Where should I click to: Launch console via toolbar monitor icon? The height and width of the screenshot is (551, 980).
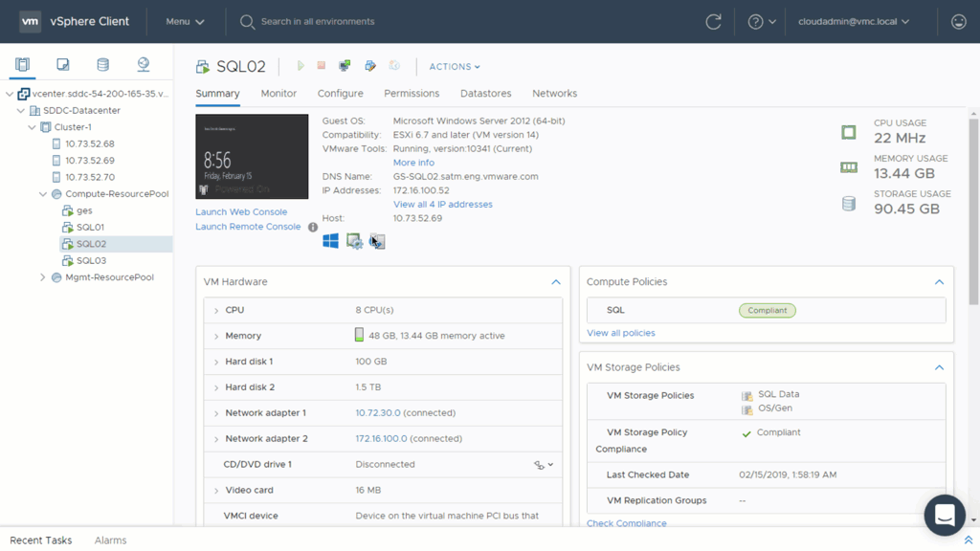coord(345,66)
